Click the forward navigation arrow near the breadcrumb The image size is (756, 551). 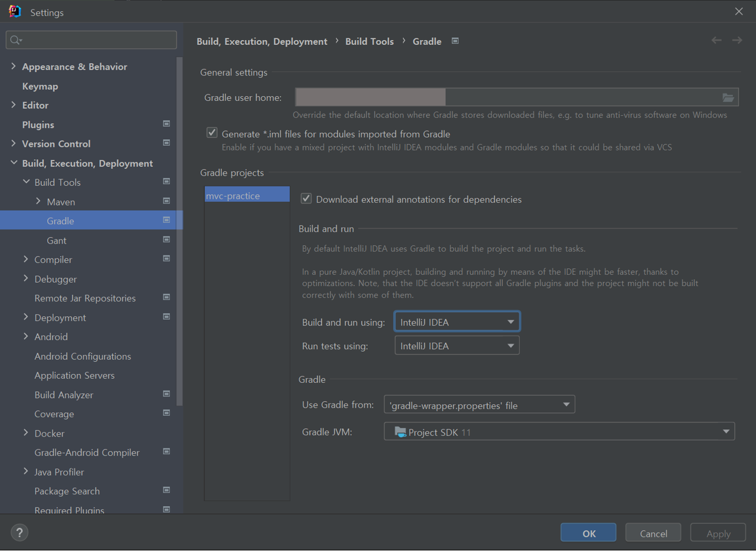click(737, 40)
